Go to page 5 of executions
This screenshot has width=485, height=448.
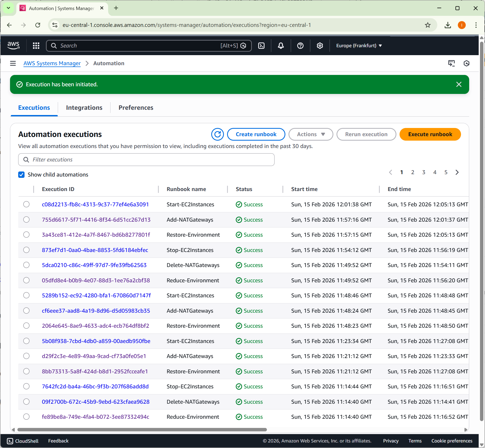446,172
